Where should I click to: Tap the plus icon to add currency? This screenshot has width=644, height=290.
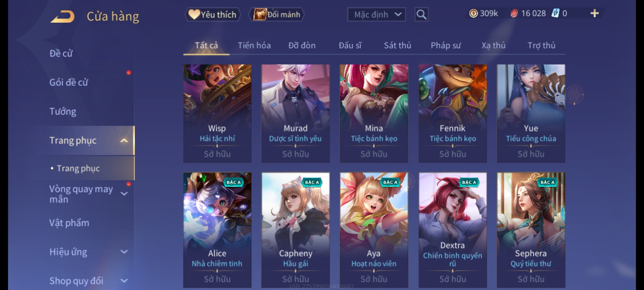coord(594,13)
